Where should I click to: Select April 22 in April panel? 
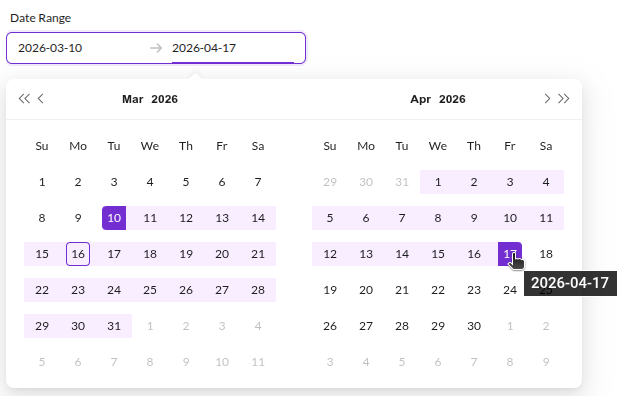click(438, 290)
